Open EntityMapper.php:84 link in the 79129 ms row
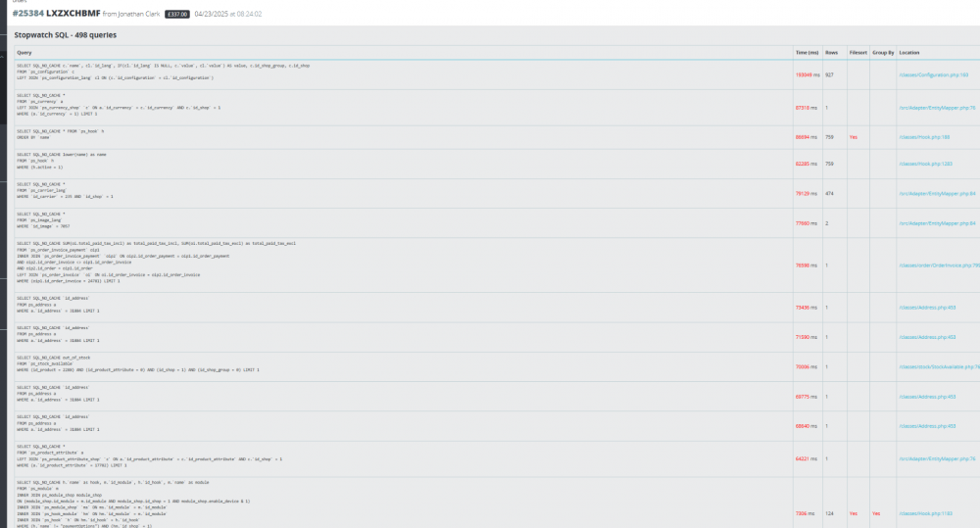980x528 pixels. [937, 194]
